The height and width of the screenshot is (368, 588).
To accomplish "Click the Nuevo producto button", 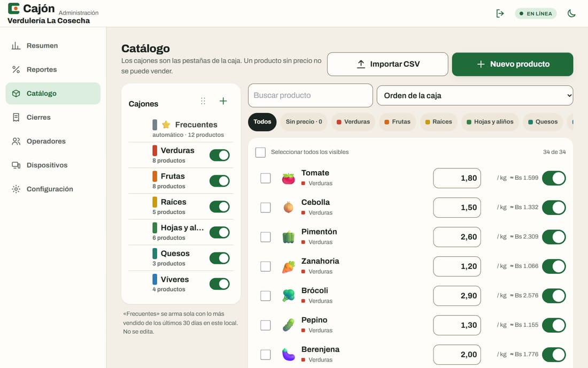I will point(512,64).
